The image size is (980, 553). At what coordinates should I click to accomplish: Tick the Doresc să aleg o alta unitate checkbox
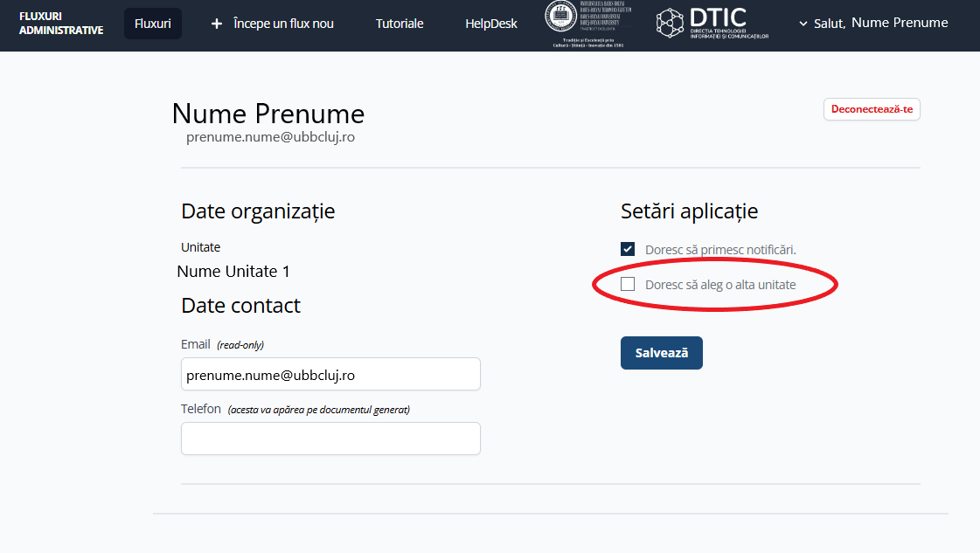[627, 284]
